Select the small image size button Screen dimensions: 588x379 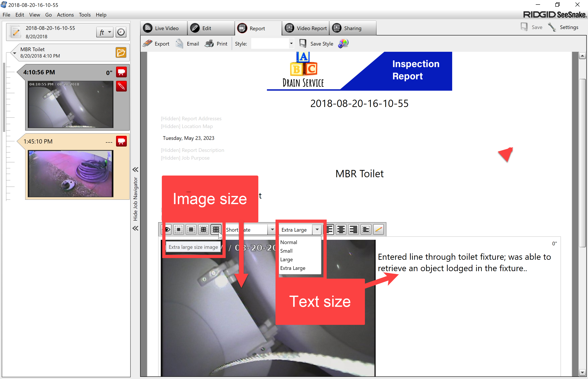pos(179,230)
